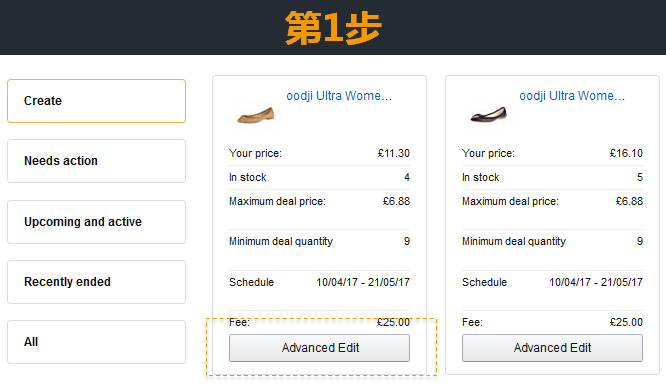Click the in stock value 4
This screenshot has height=385, width=666.
407,178
